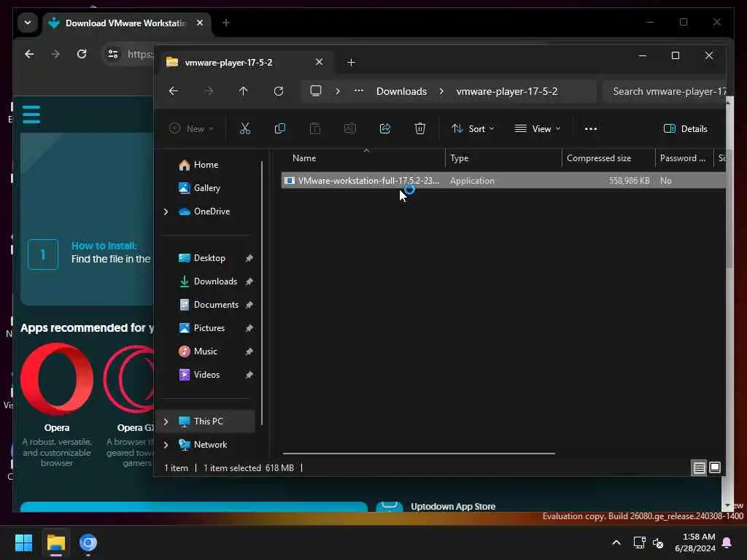Click the horizontal scrollbar in file list

(419, 454)
